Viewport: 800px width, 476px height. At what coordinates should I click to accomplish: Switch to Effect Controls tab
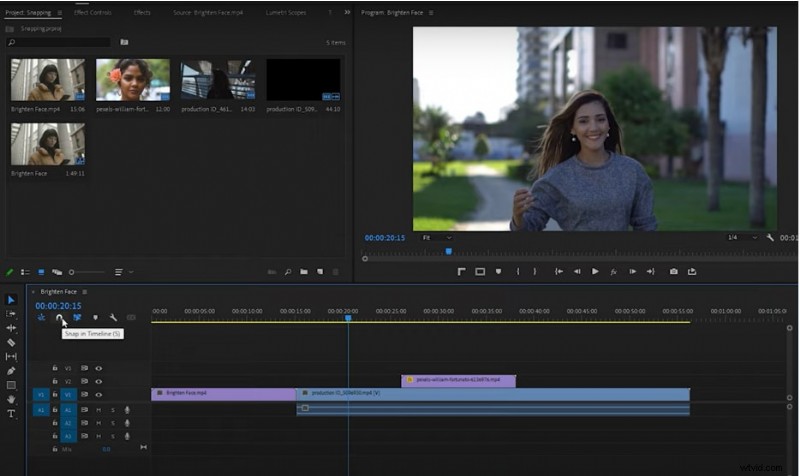tap(92, 12)
